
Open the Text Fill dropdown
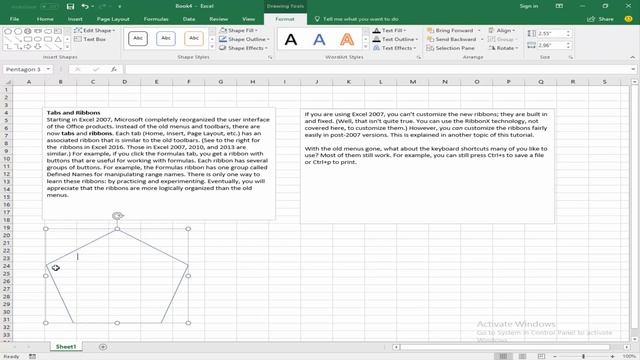389,31
